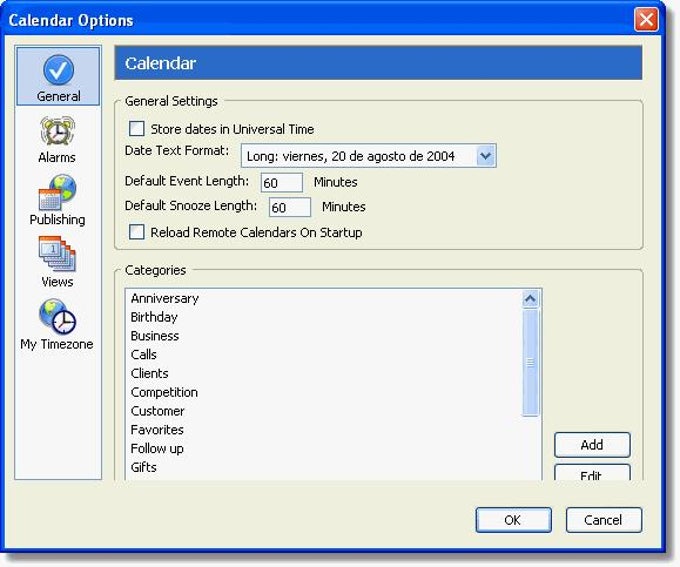Select the Follow up category
The height and width of the screenshot is (567, 680).
157,449
